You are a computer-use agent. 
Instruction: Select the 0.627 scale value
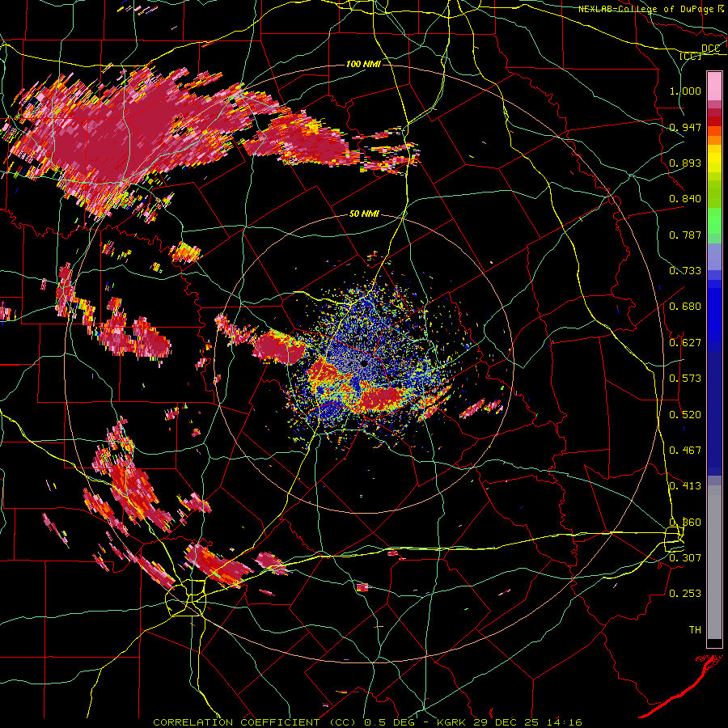point(685,342)
